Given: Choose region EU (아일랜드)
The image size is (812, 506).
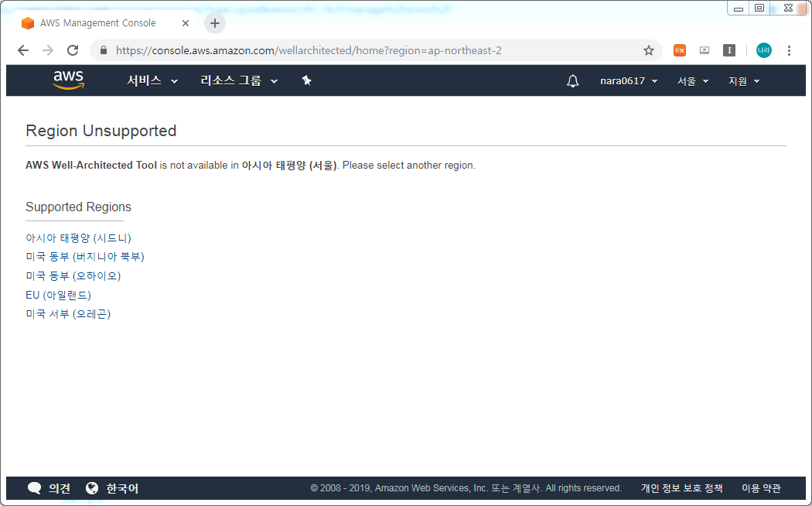Looking at the screenshot, I should coord(59,296).
